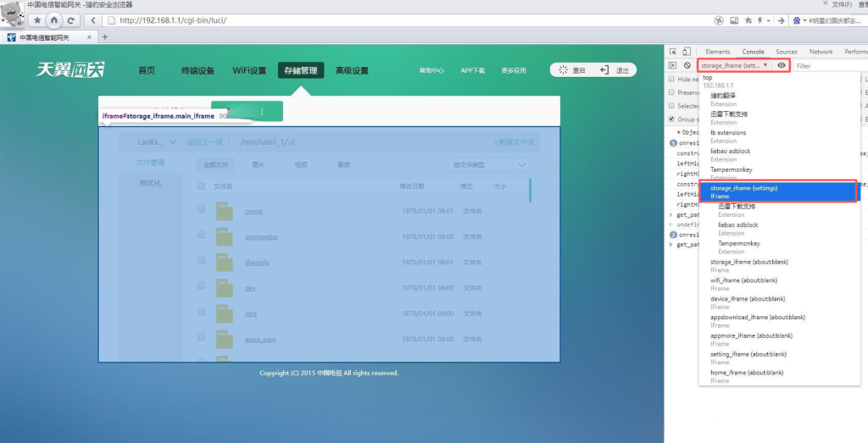
Task: Tick the checkbox next to dev folder
Action: coord(202,286)
